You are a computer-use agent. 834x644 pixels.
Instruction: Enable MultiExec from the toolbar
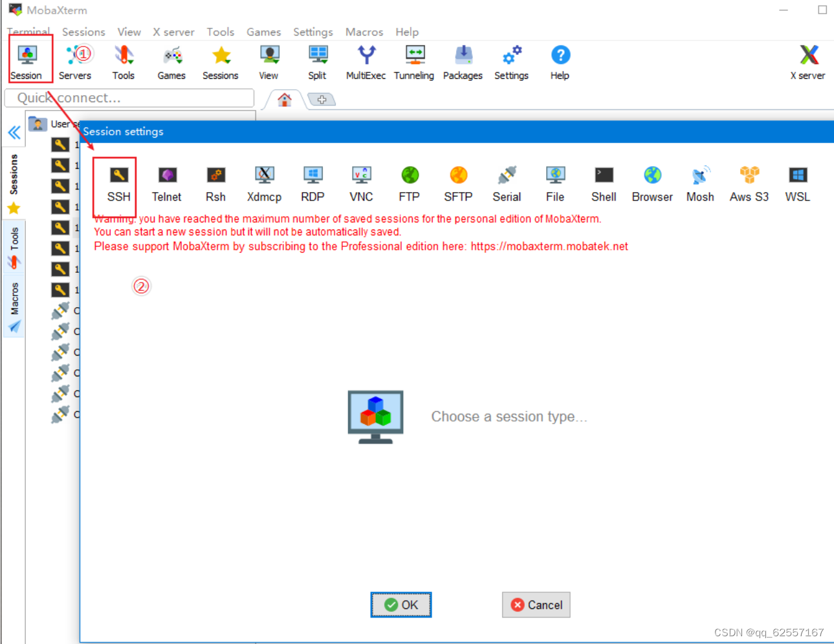tap(366, 62)
